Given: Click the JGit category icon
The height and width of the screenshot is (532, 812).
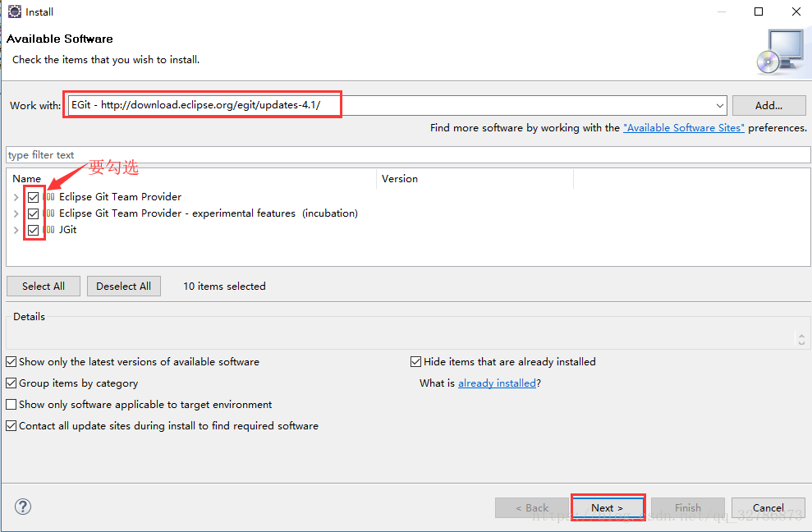Looking at the screenshot, I should [x=50, y=230].
